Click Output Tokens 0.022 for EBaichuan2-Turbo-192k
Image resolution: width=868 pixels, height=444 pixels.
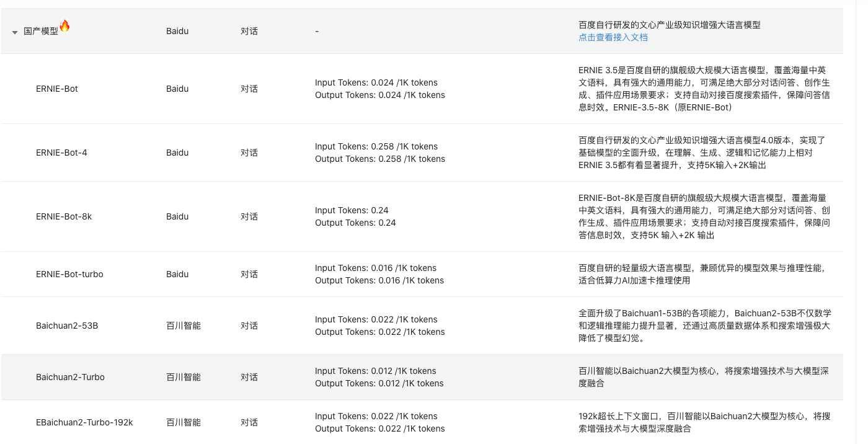pos(380,428)
